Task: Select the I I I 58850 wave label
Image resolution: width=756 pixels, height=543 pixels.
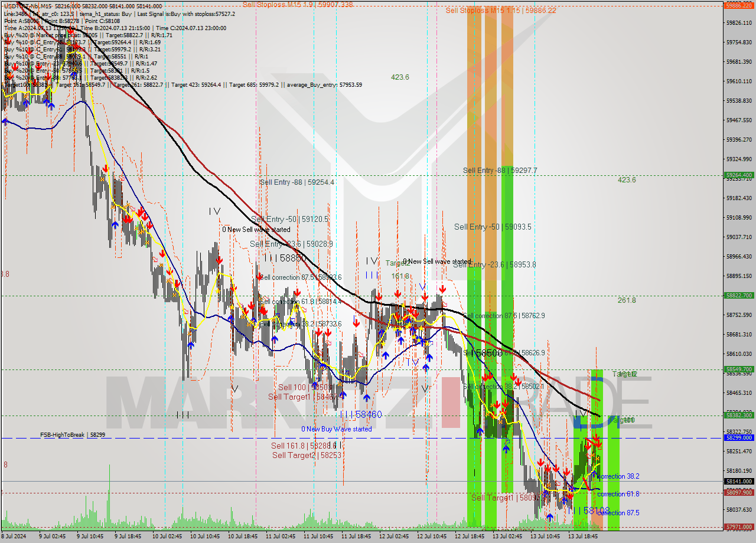Action: [x=285, y=259]
